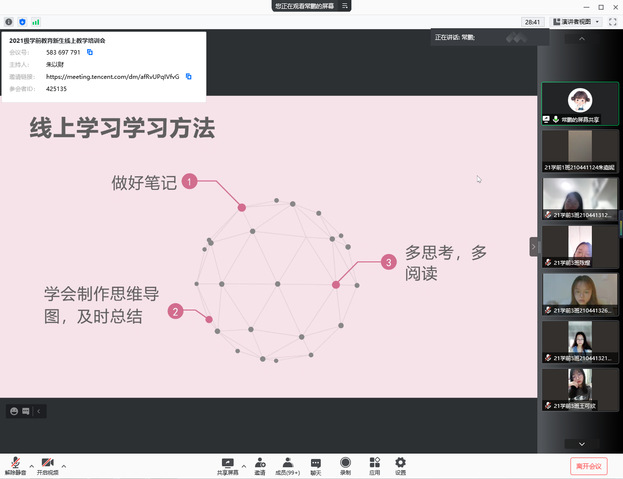Image resolution: width=623 pixels, height=479 pixels.
Task: Open the Chat (聊天) panel
Action: click(x=316, y=464)
